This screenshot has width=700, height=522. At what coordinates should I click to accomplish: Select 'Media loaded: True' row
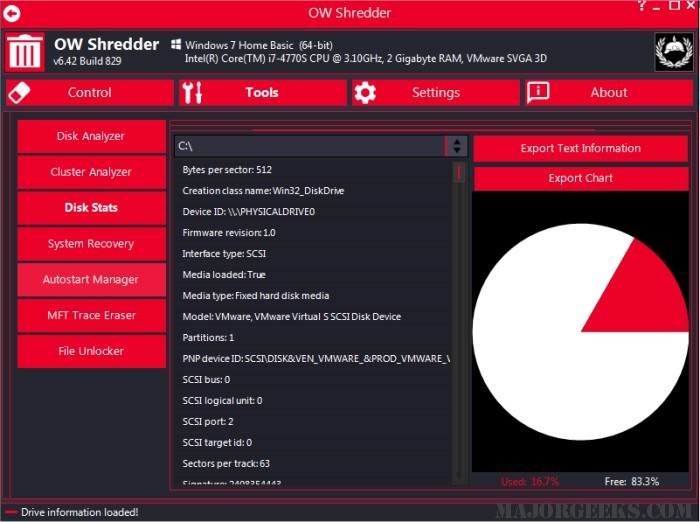312,275
